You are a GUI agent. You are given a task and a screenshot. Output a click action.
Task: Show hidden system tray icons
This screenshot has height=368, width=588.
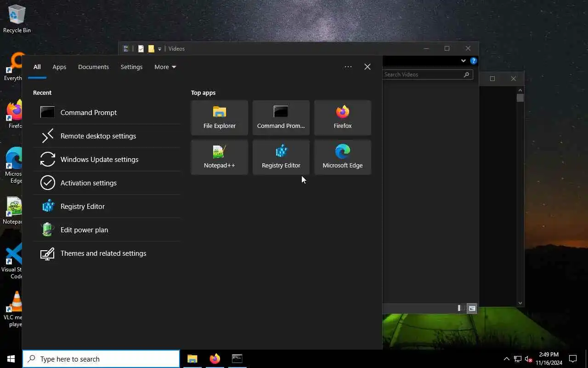507,359
